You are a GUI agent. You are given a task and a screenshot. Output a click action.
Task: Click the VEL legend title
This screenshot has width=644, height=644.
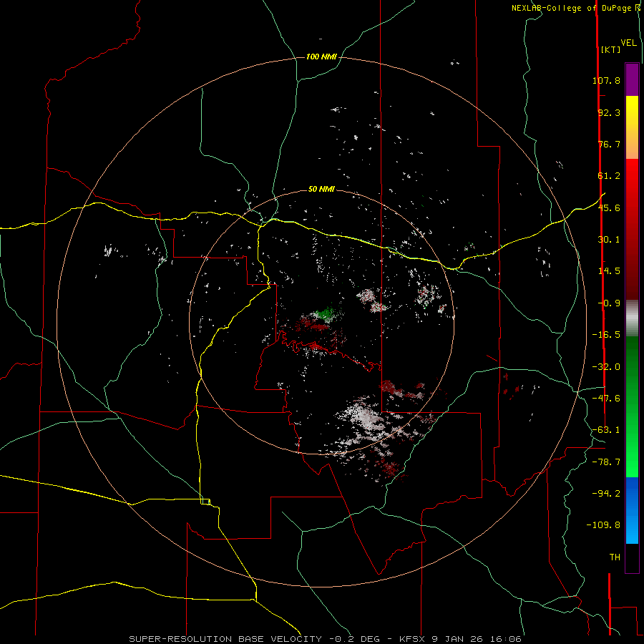629,43
